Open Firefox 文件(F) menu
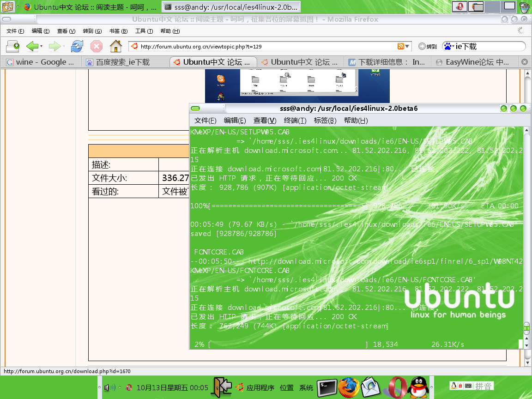This screenshot has height=399, width=532. [x=15, y=31]
